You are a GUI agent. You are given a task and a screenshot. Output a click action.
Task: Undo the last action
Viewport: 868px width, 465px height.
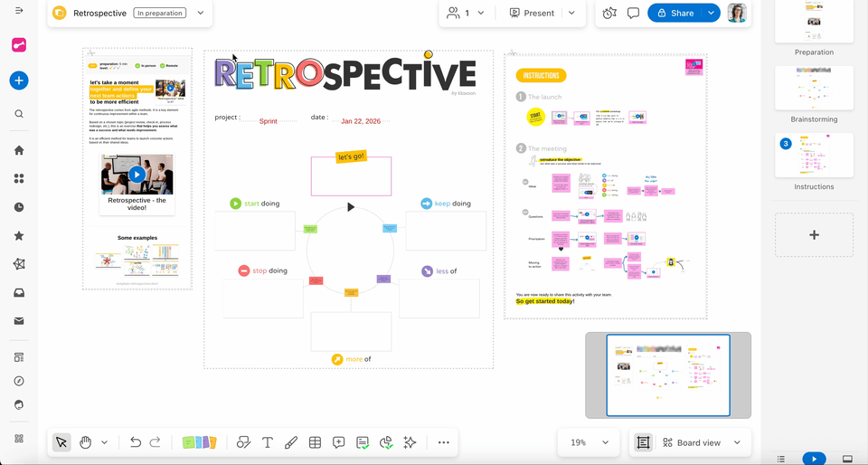point(136,442)
